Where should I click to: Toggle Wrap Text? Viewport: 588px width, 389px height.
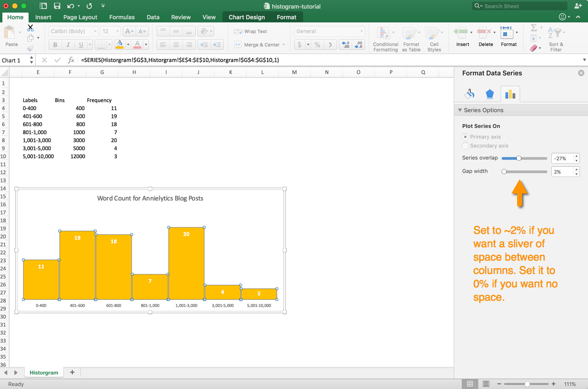tap(250, 31)
